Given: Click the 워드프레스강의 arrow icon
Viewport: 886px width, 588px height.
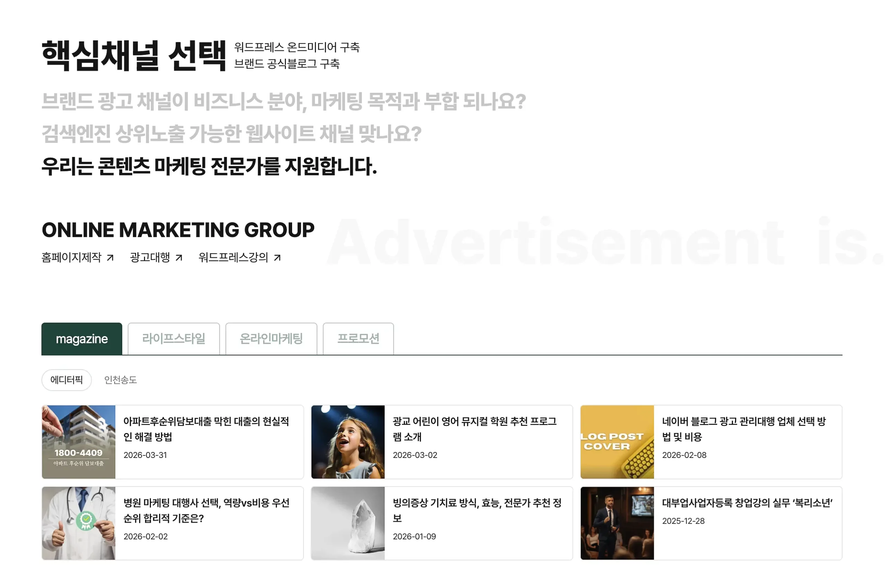Looking at the screenshot, I should (278, 257).
